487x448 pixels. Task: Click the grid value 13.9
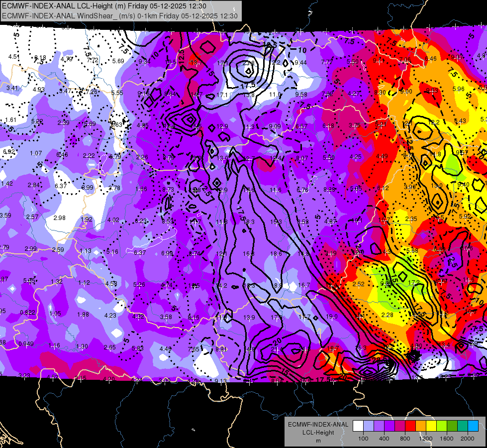click(249, 318)
